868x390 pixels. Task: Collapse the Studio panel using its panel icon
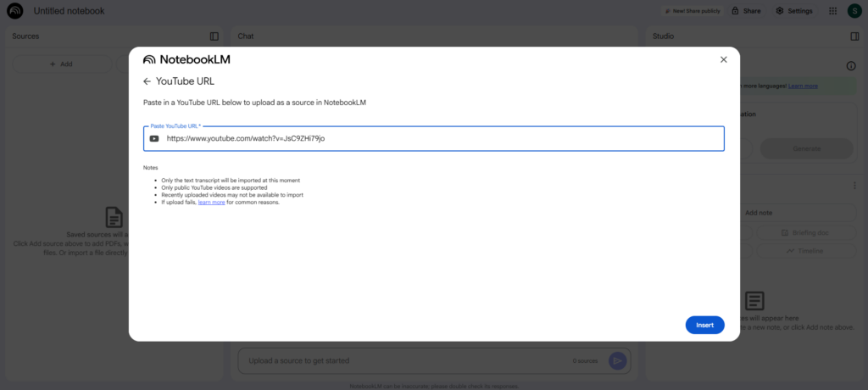pyautogui.click(x=854, y=36)
